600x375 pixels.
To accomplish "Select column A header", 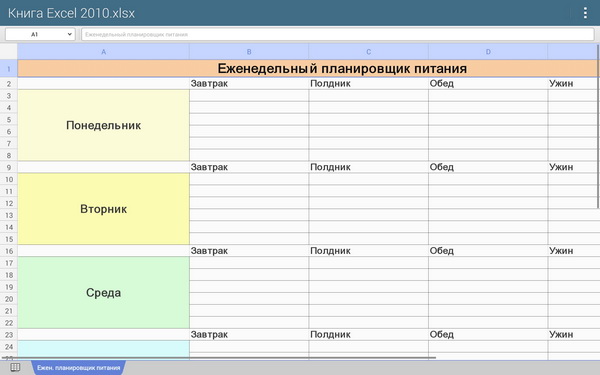I will [x=103, y=52].
